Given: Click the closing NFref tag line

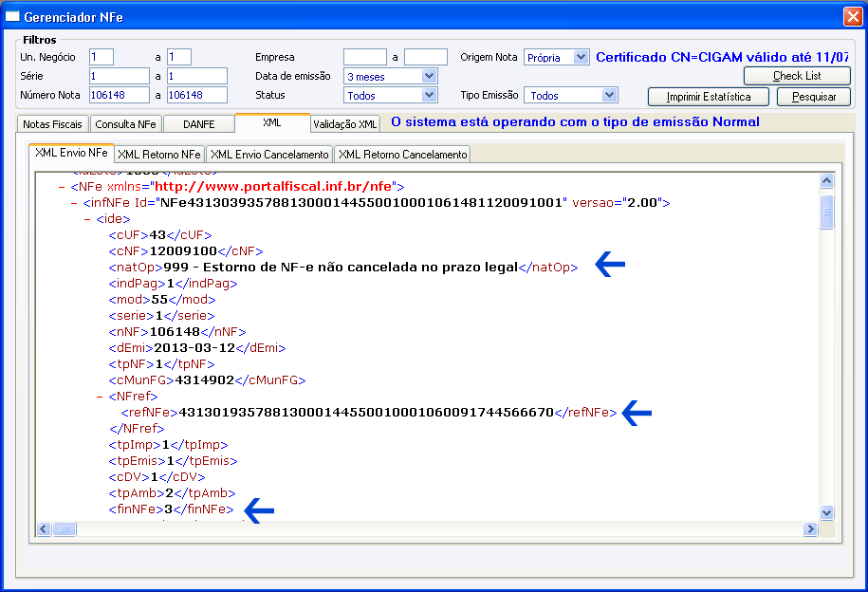Looking at the screenshot, I should (x=137, y=429).
